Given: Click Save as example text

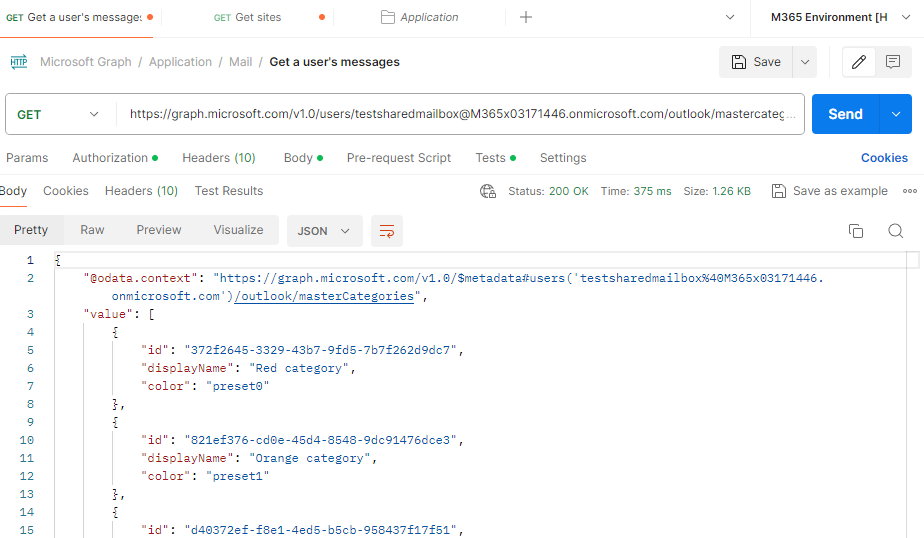Looking at the screenshot, I should (840, 191).
